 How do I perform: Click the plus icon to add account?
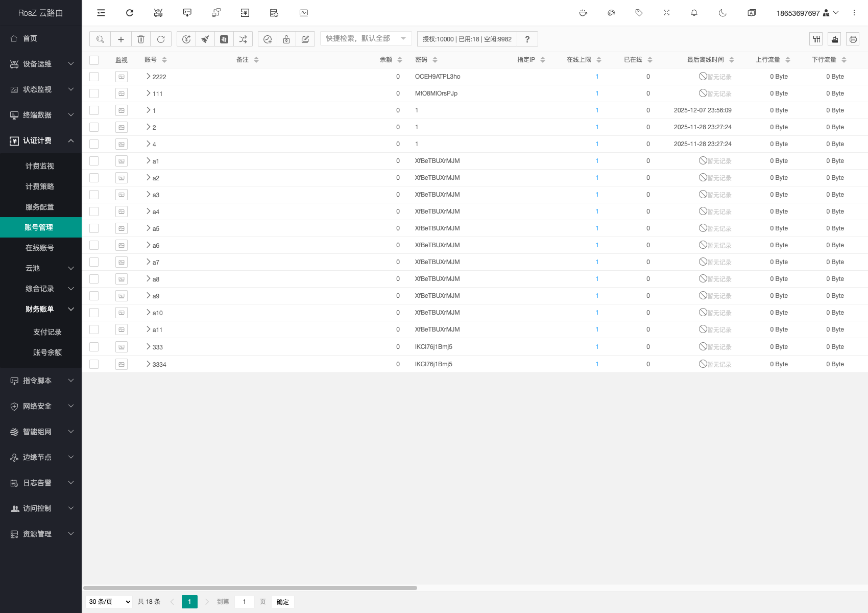point(121,39)
